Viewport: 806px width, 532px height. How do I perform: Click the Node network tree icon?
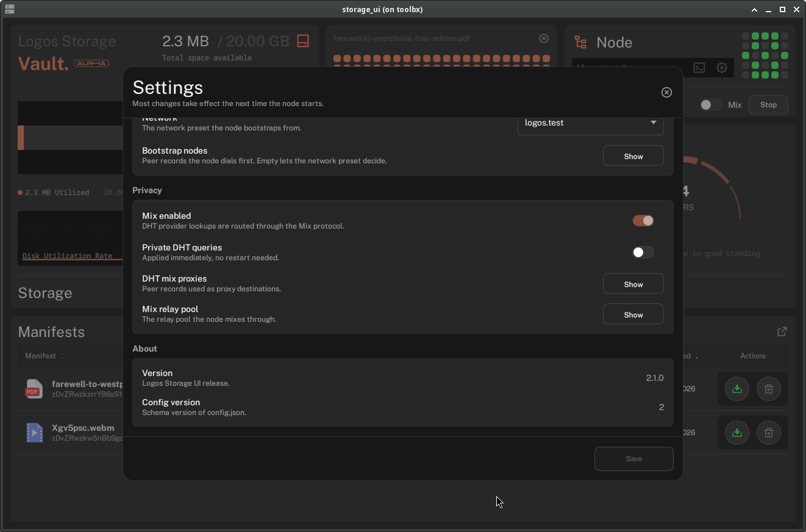(580, 42)
